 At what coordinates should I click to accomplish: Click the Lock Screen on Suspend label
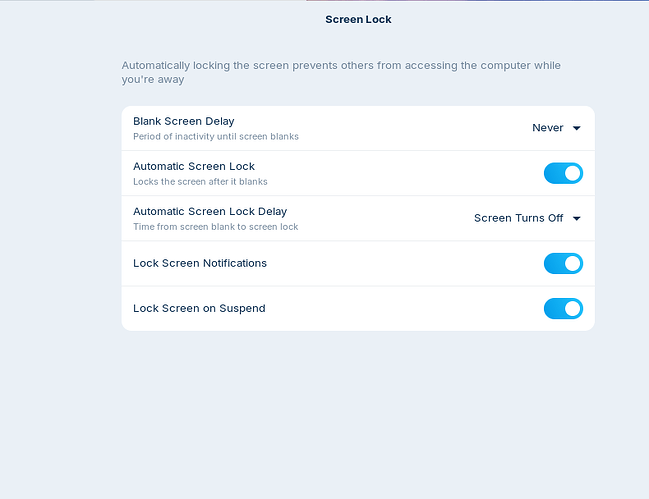[x=199, y=308]
